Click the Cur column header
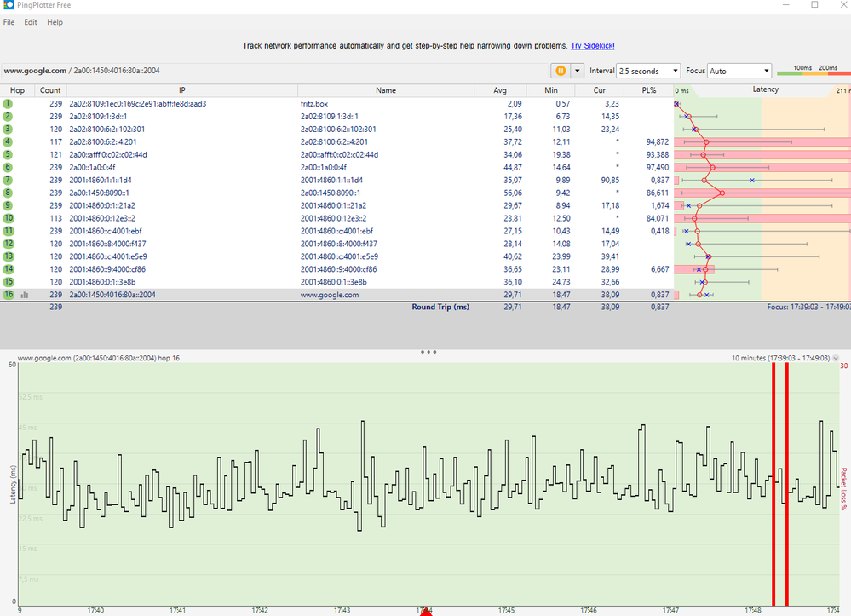This screenshot has width=851, height=616. 599,90
